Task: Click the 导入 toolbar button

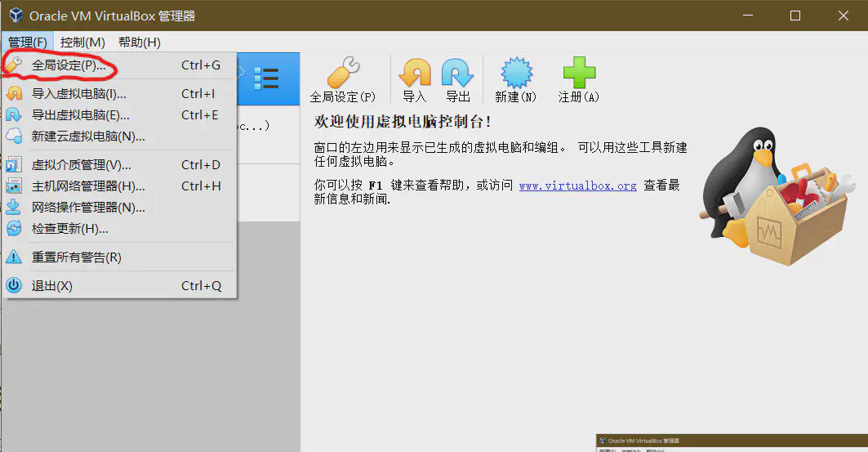Action: click(x=415, y=80)
